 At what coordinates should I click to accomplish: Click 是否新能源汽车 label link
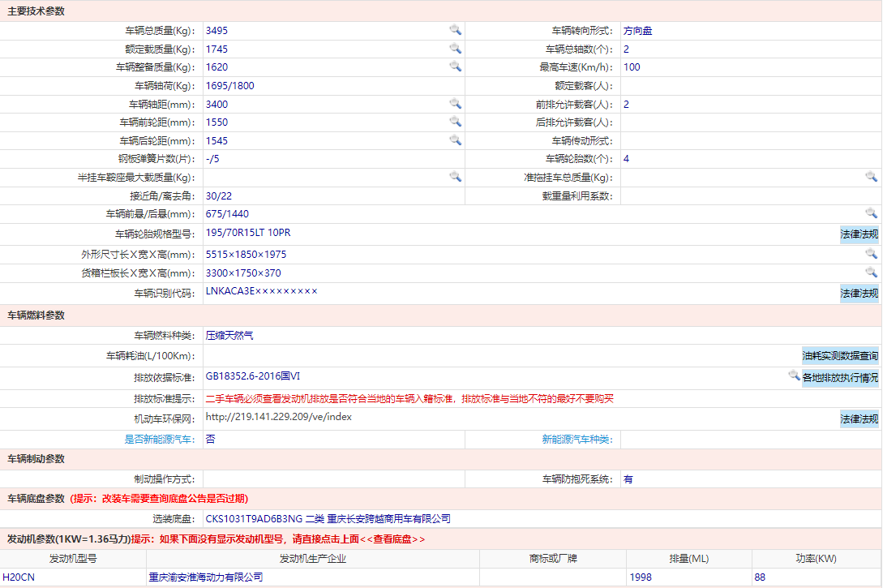pyautogui.click(x=160, y=440)
